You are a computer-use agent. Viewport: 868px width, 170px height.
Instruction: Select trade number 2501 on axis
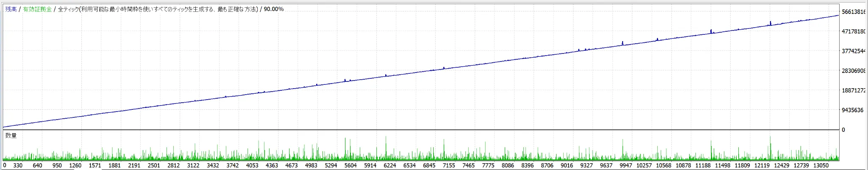[154, 165]
